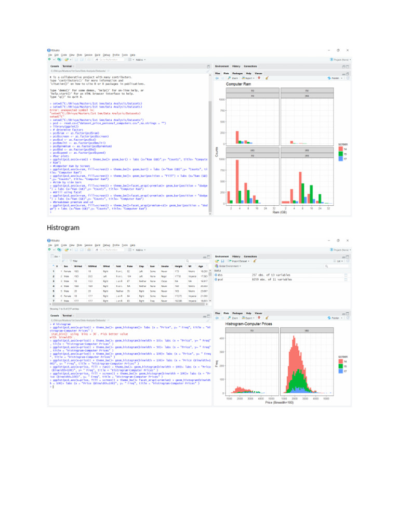Viewport: 399px width, 532px height.
Task: Click green 15 legend swatch in Computer Ram plot
Action: click(341, 154)
